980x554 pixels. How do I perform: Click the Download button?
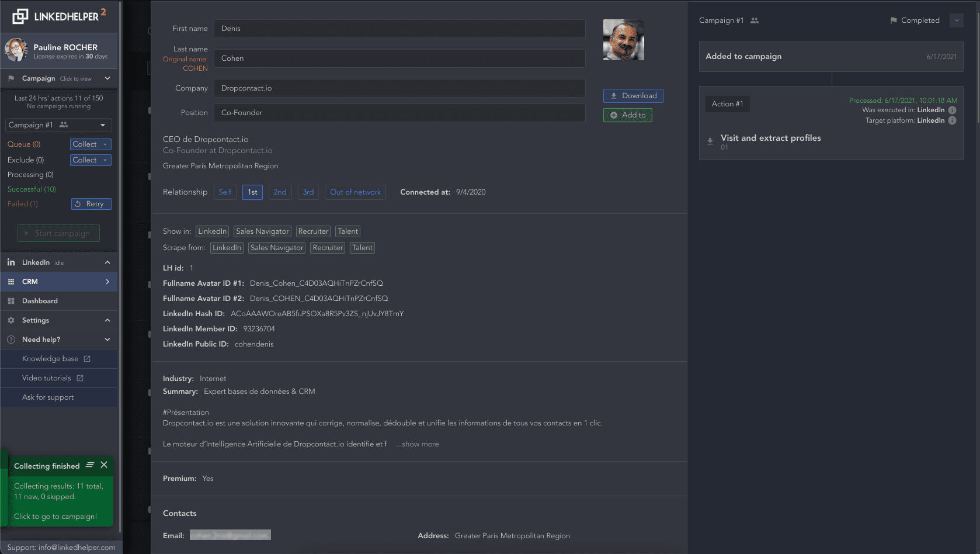[633, 96]
